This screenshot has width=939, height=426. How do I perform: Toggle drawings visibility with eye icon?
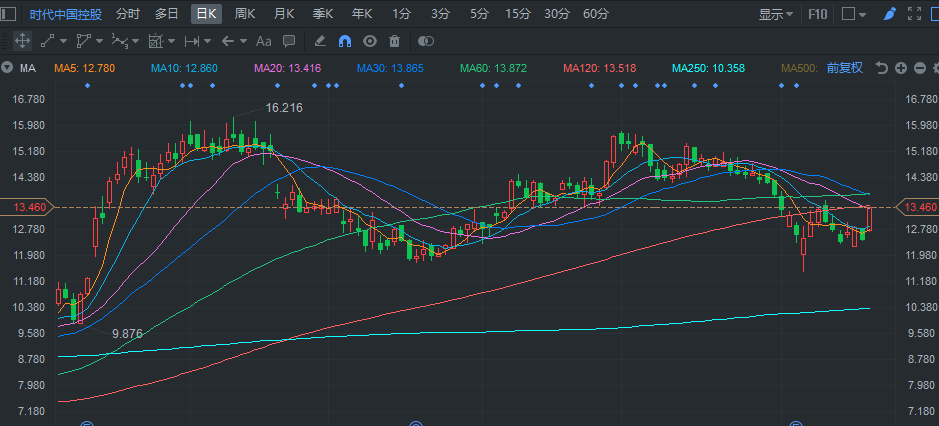(x=370, y=41)
